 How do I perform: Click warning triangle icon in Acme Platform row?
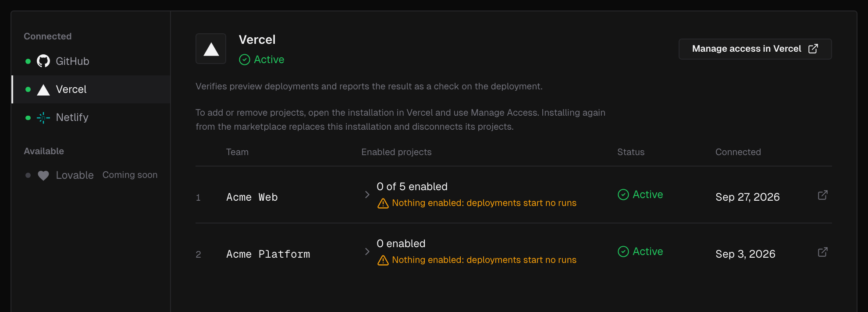click(383, 260)
